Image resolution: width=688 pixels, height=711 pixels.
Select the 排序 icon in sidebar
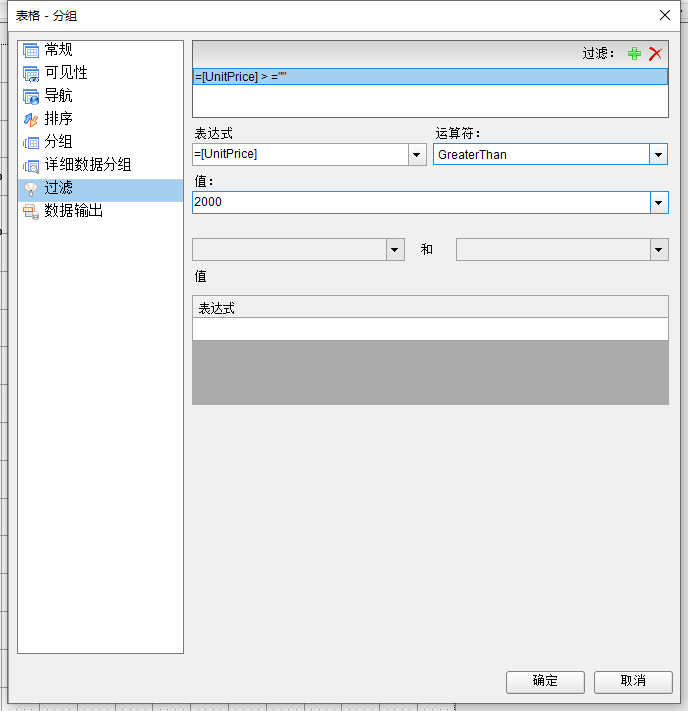tap(31, 119)
